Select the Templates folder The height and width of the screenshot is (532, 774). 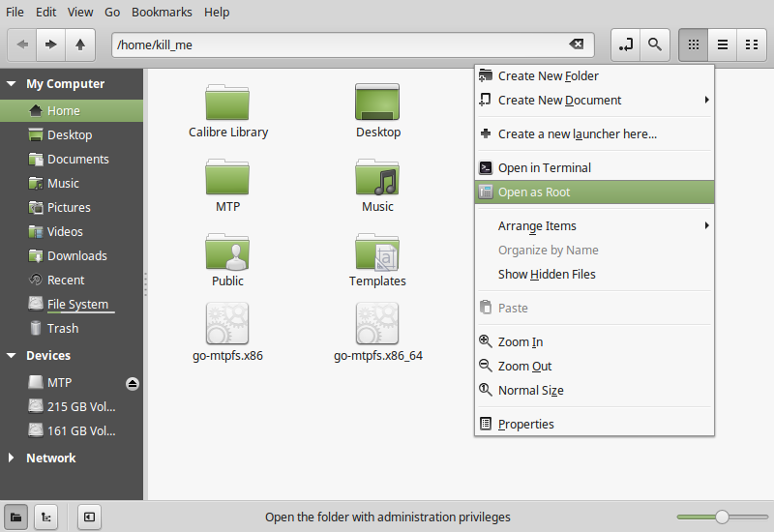(x=377, y=260)
